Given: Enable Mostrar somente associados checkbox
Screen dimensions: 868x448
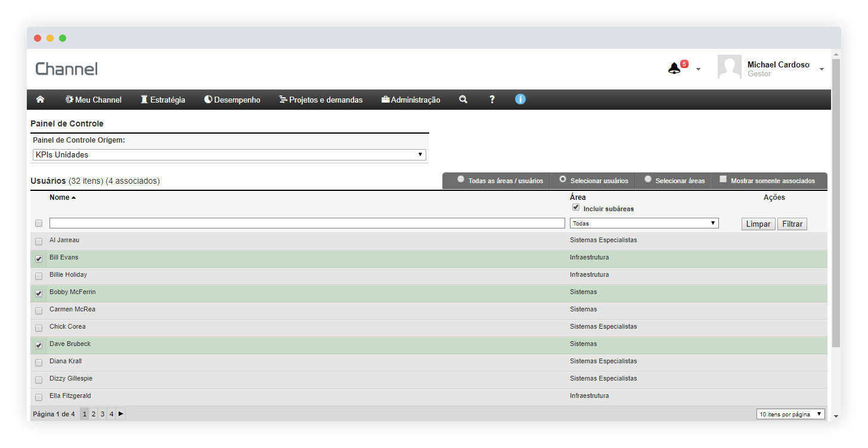Looking at the screenshot, I should [x=723, y=180].
